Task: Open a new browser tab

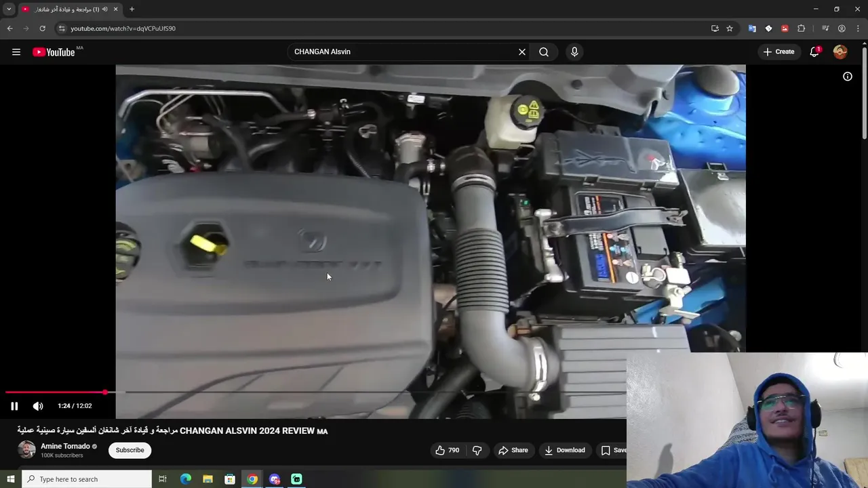Action: click(x=132, y=9)
